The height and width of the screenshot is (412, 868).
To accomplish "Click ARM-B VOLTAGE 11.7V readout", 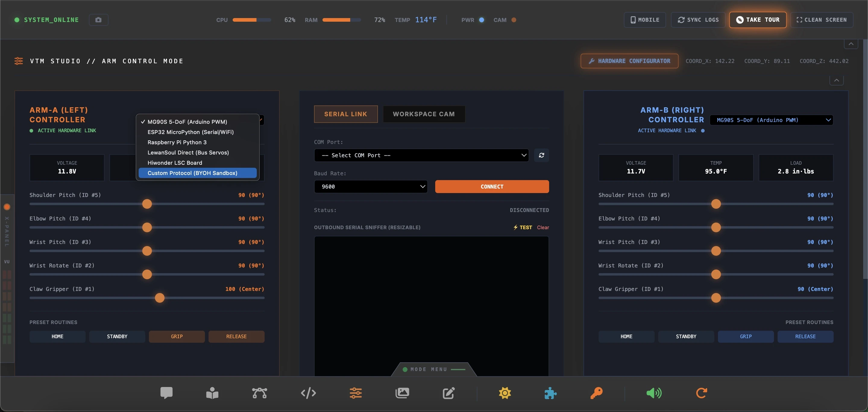I will pos(636,168).
